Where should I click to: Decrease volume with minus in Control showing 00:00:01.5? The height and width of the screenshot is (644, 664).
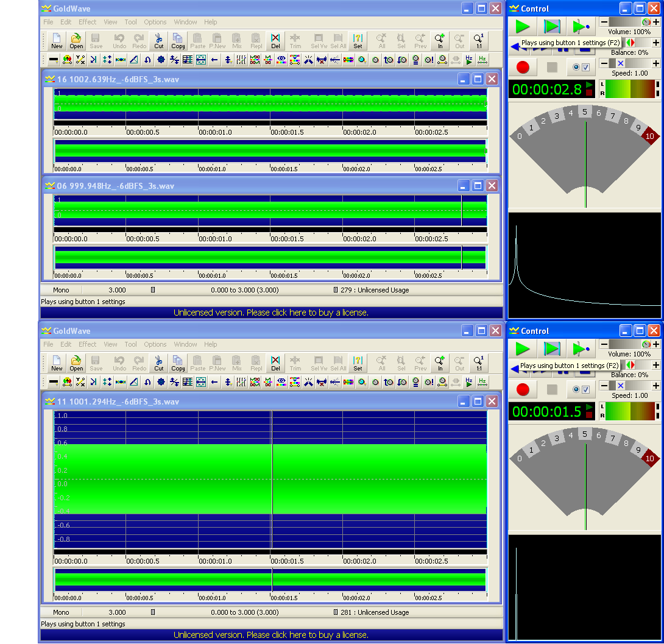[x=604, y=344]
